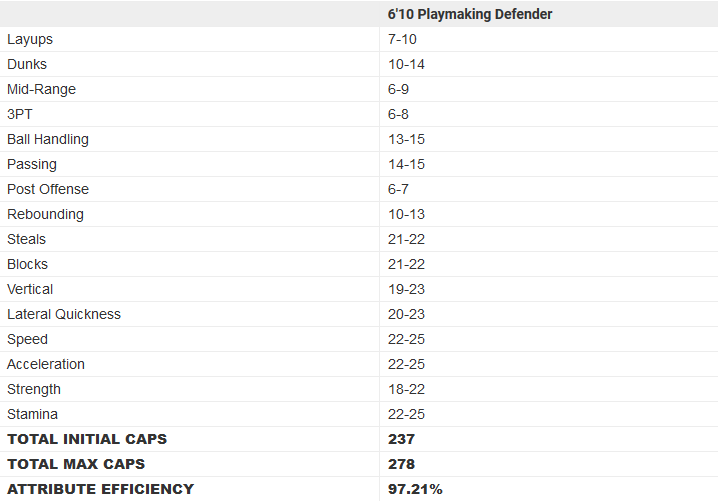Click the 3PT row label

20,114
